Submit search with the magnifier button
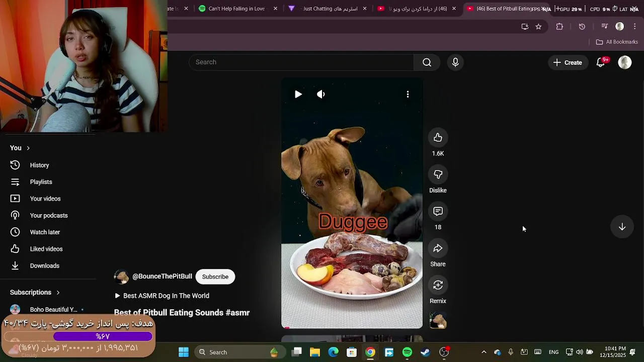The image size is (644, 362). click(x=427, y=62)
